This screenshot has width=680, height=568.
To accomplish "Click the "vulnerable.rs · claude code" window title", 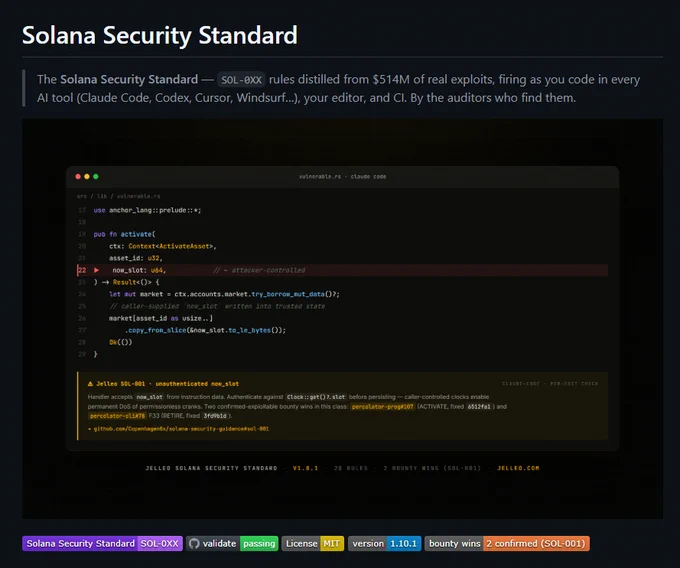I will click(343, 176).
